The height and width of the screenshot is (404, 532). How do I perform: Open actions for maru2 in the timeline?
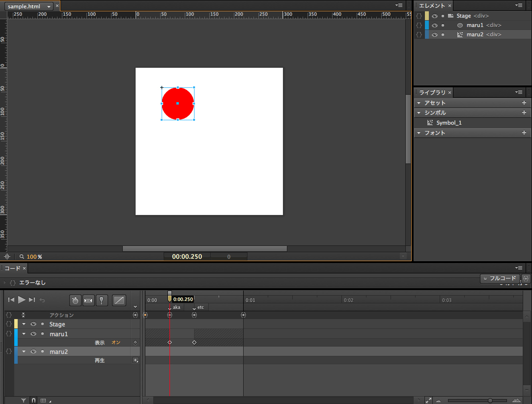[x=9, y=351]
